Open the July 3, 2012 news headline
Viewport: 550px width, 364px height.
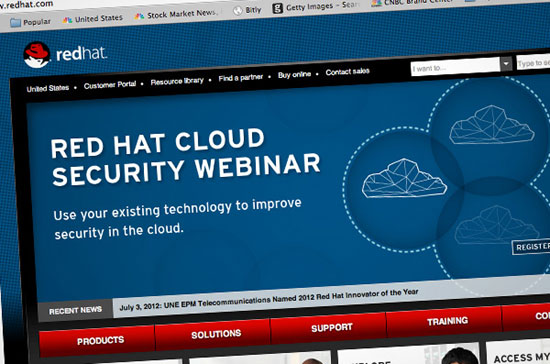(x=269, y=299)
